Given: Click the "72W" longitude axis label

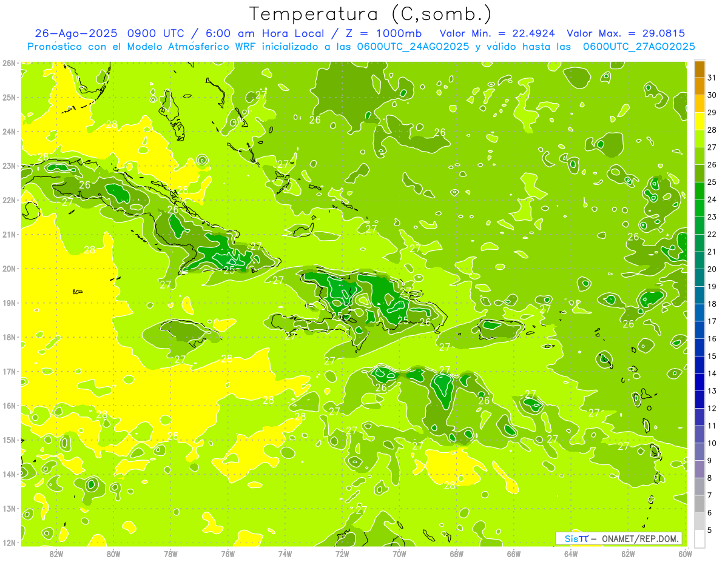Looking at the screenshot, I should point(342,554).
